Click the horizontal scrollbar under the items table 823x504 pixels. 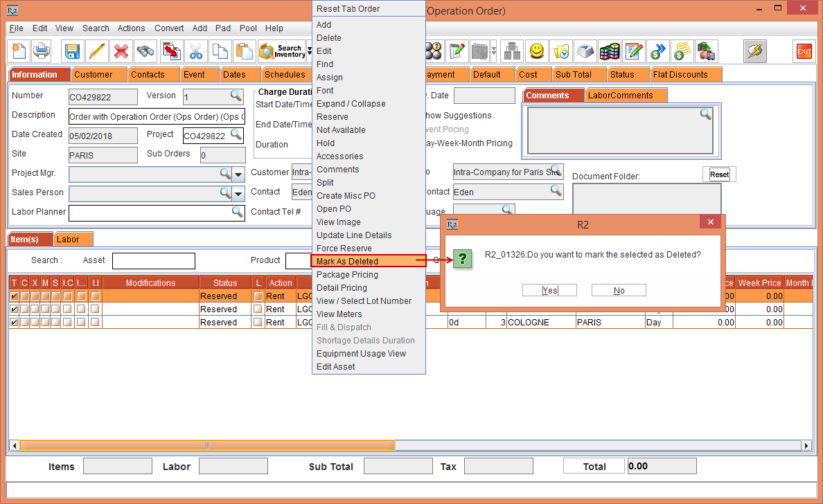(x=206, y=445)
